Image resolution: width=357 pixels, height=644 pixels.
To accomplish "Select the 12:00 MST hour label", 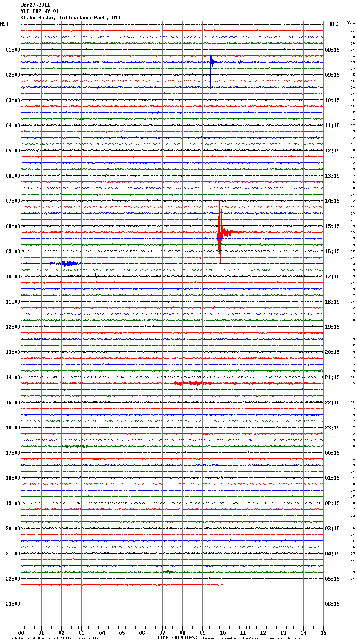I will click(x=13, y=327).
